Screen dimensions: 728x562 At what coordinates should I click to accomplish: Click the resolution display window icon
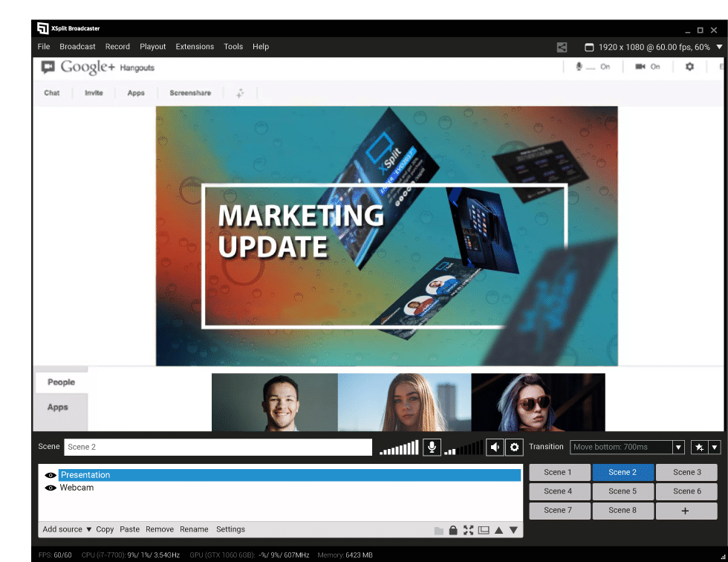tap(589, 47)
